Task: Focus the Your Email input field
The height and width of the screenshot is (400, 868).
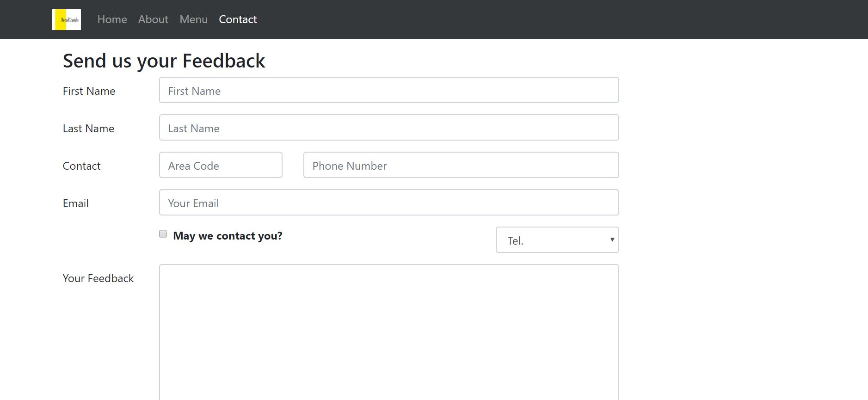Action: point(389,203)
